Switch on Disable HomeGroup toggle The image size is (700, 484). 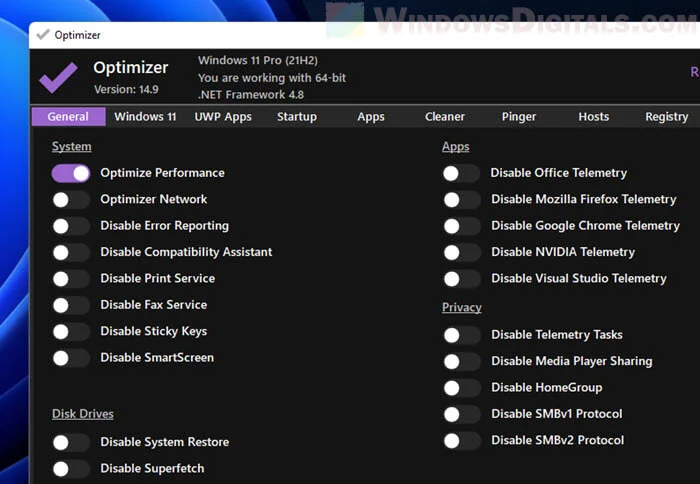(x=461, y=388)
